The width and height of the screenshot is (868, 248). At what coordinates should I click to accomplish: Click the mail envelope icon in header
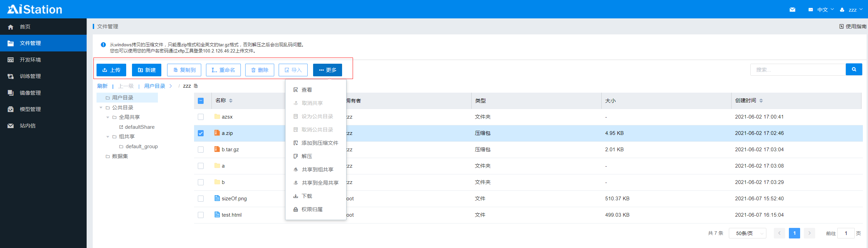click(x=792, y=10)
